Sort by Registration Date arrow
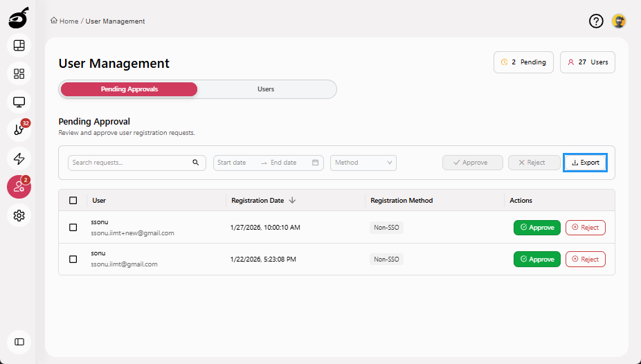 click(x=292, y=200)
